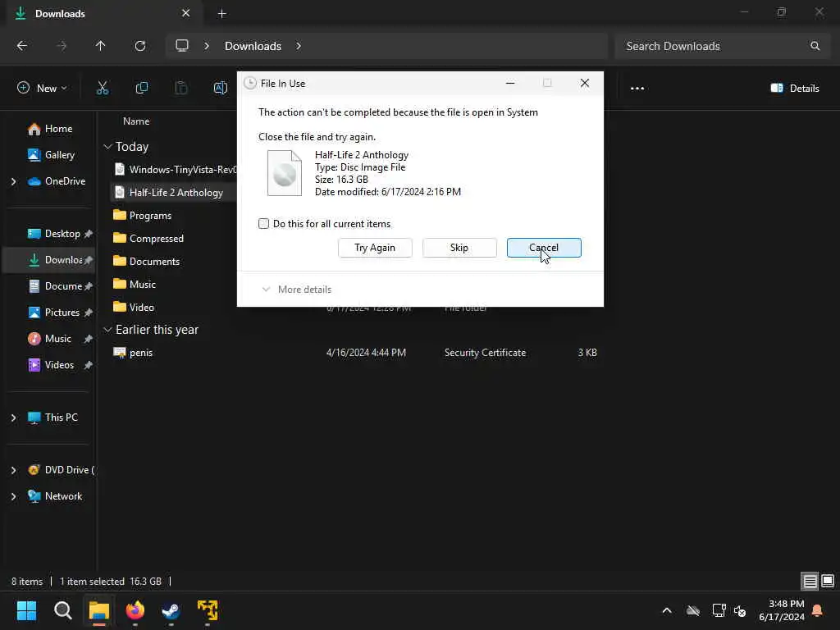Open Home in the sidebar
840x630 pixels.
(50, 129)
